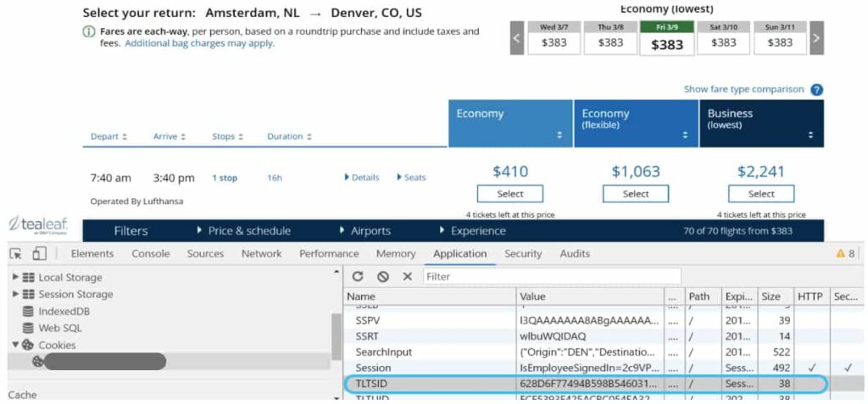Open the Memory tab
Screen dimensions: 868x404
(x=396, y=253)
